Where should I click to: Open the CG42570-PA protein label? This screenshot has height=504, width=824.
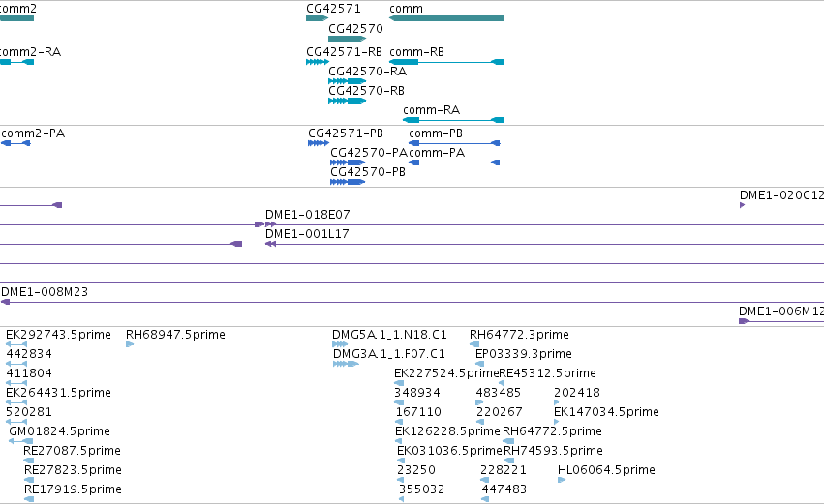(x=369, y=153)
